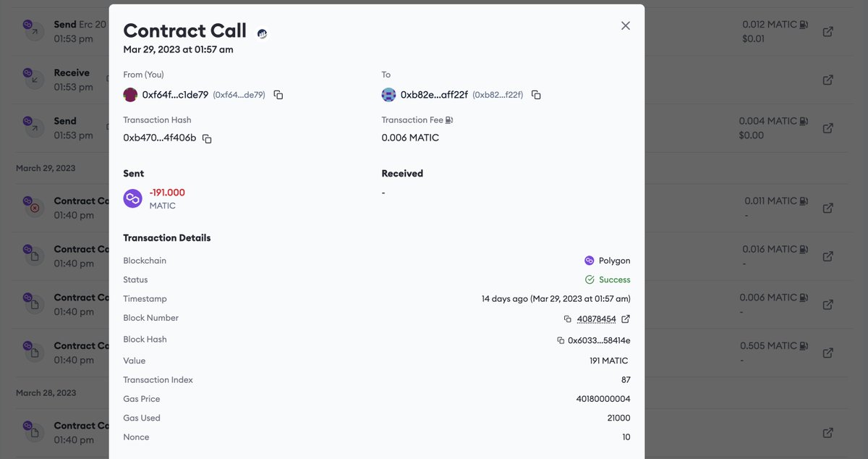Click the Polygon blockchain label
Viewport: 868px width, 459px height.
tap(614, 261)
